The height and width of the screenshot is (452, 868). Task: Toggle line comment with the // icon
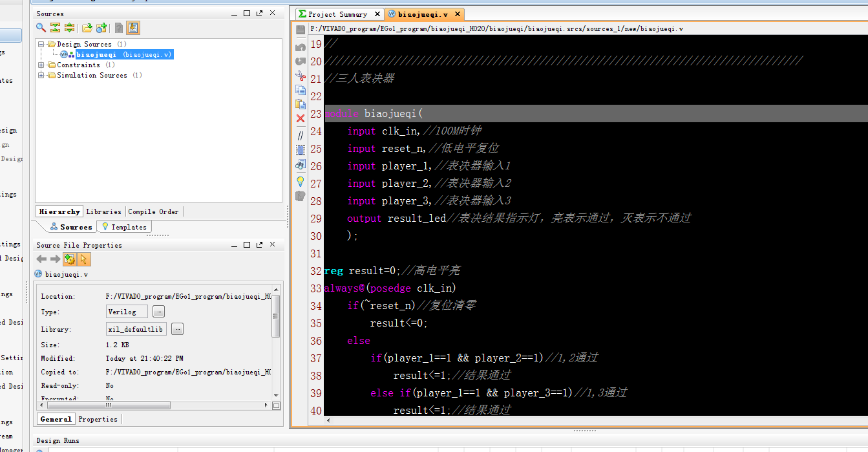coord(301,135)
